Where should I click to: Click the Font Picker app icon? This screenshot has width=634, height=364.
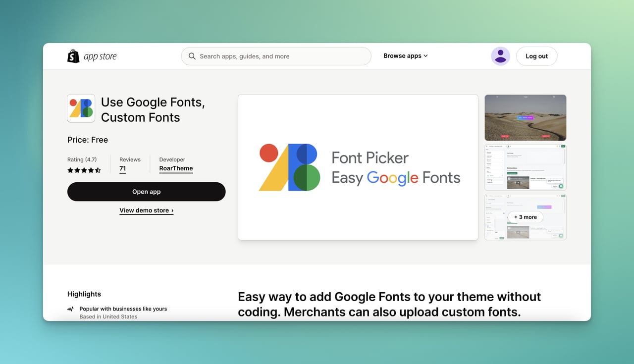(x=81, y=108)
